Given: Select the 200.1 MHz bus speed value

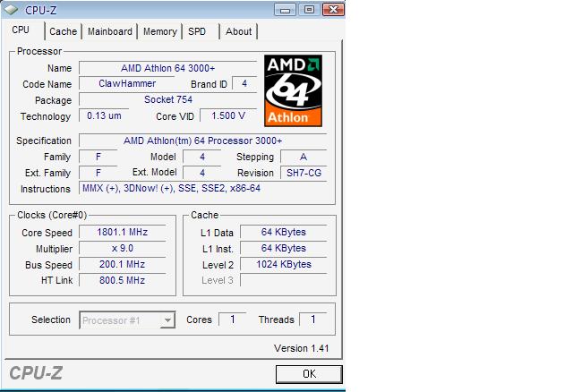Looking at the screenshot, I should 123,265.
